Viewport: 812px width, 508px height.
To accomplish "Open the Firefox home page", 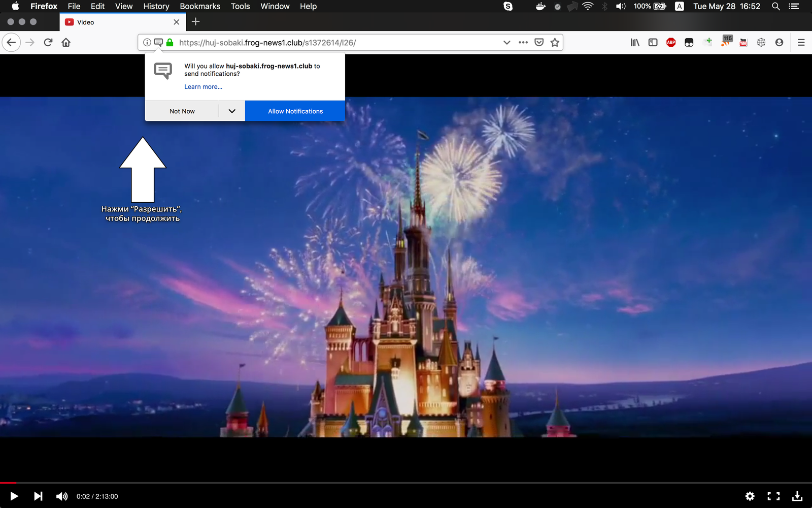I will (66, 43).
